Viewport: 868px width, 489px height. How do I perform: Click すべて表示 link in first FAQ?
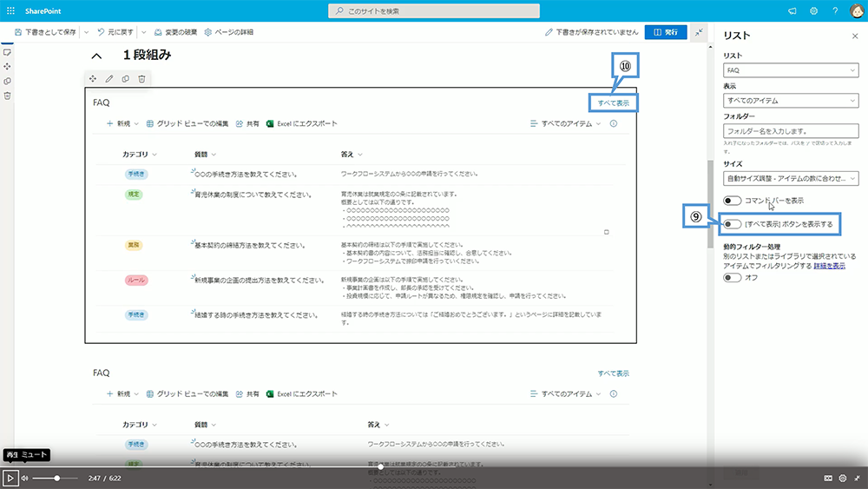614,103
